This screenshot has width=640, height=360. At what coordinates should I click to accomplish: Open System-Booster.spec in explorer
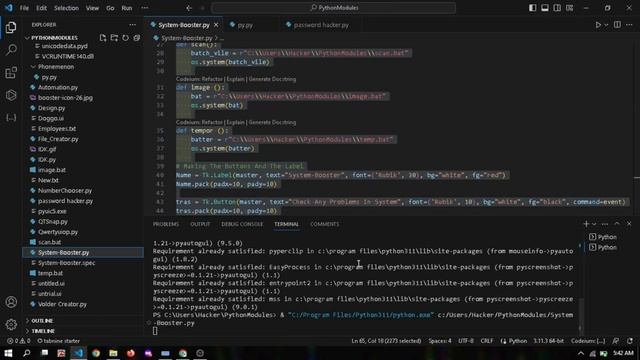pos(66,263)
